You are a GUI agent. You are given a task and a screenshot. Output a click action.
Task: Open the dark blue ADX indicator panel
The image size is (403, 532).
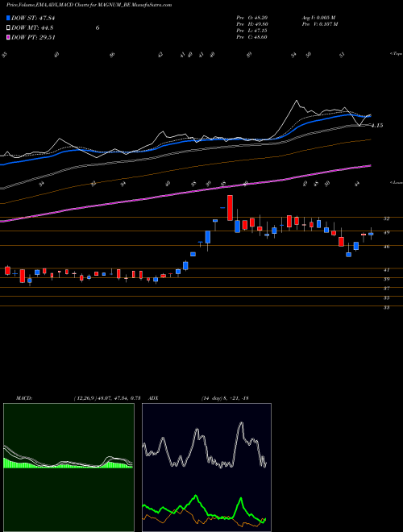[206, 468]
